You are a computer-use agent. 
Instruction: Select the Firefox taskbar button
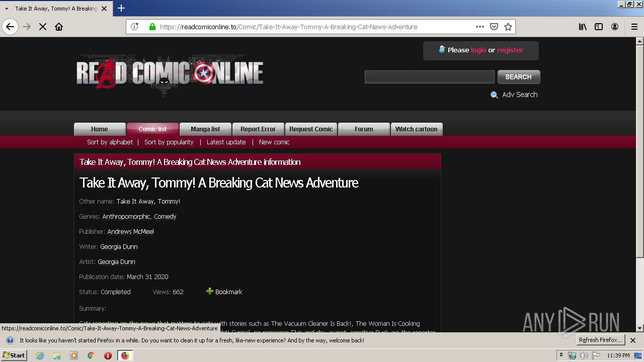125,355
